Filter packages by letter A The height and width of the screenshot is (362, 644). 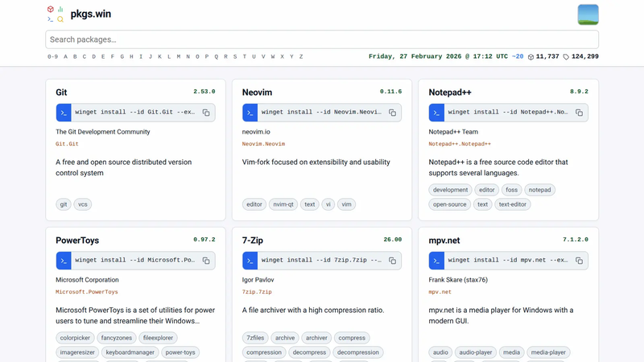pos(65,56)
